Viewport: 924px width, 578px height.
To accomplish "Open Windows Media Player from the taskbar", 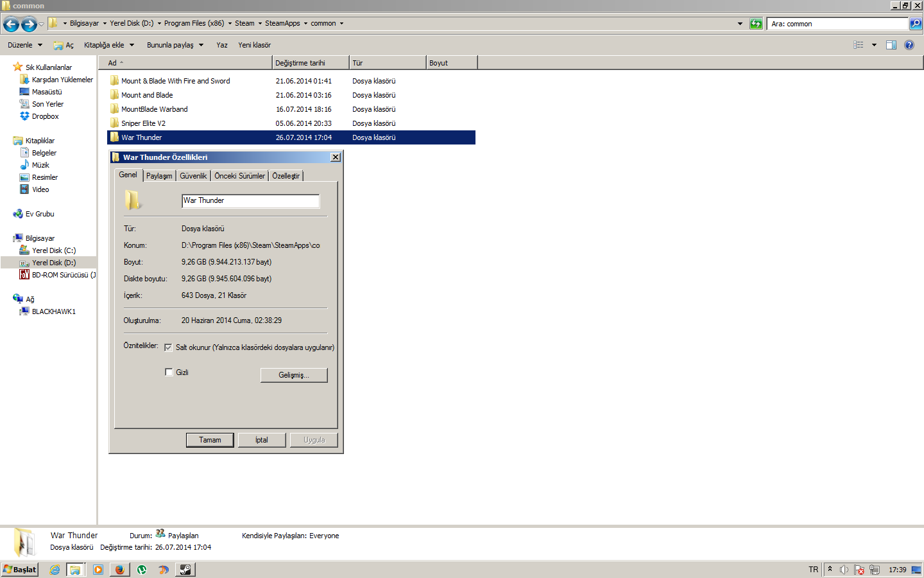I will point(98,570).
